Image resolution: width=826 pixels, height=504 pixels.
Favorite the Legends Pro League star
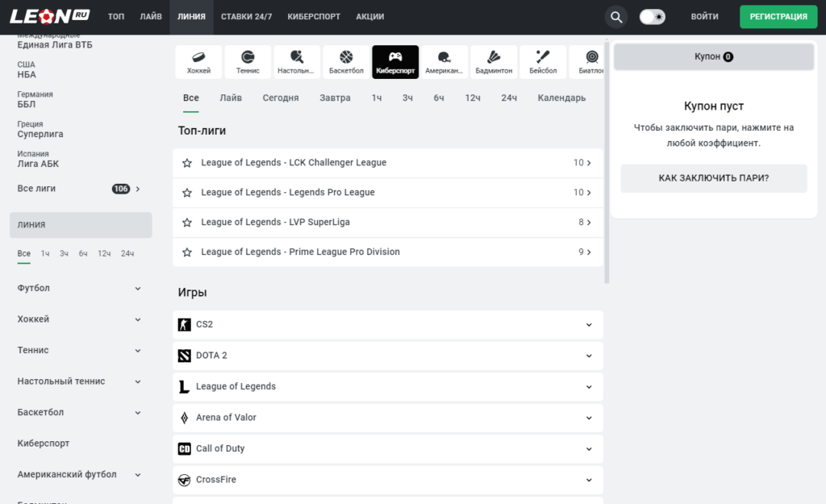pos(187,193)
